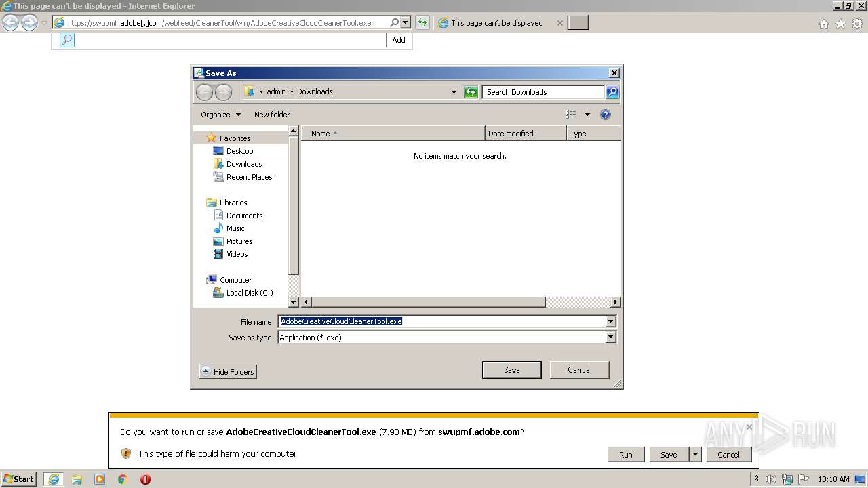
Task: Click the Save As dialog forward arrow
Action: point(223,92)
